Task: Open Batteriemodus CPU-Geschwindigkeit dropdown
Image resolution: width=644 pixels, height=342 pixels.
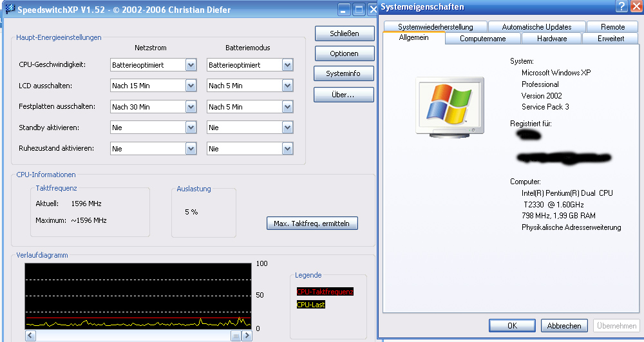Action: tap(287, 65)
